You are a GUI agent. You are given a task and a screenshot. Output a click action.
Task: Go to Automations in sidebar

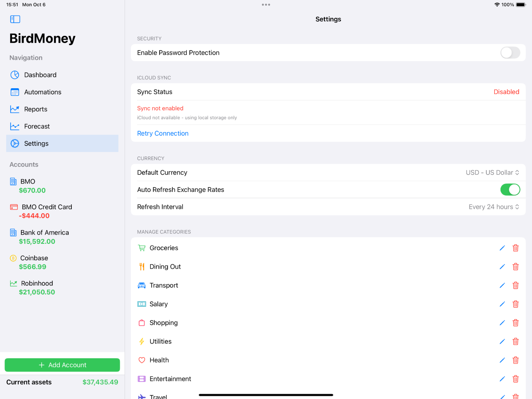tap(43, 92)
